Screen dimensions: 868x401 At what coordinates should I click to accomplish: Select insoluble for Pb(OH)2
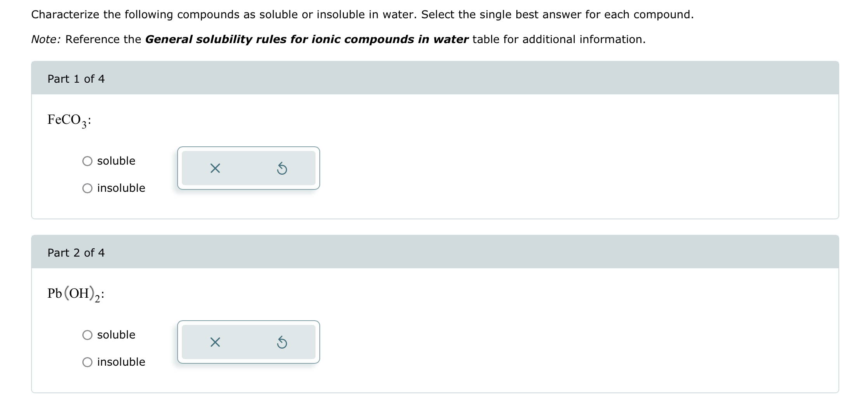87,362
